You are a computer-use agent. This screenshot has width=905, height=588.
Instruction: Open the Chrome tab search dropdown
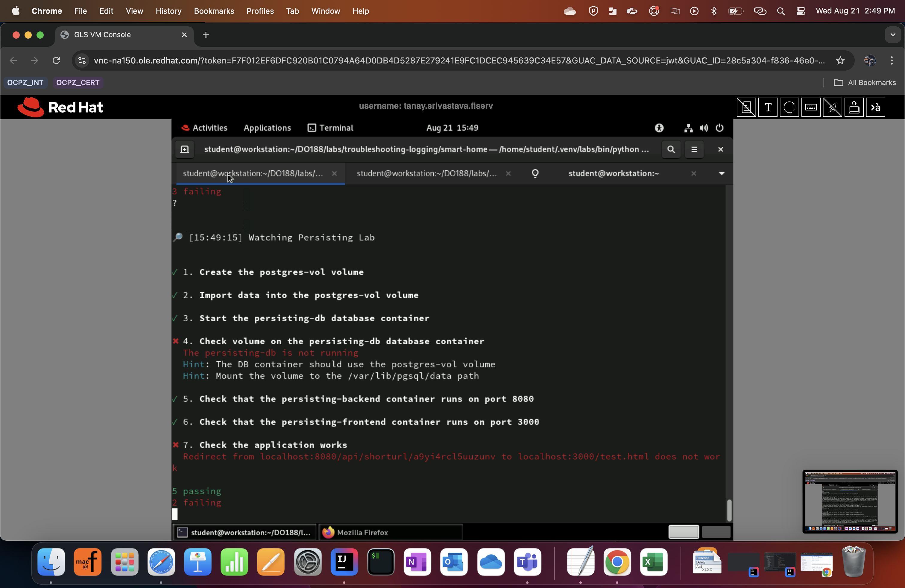pyautogui.click(x=893, y=35)
